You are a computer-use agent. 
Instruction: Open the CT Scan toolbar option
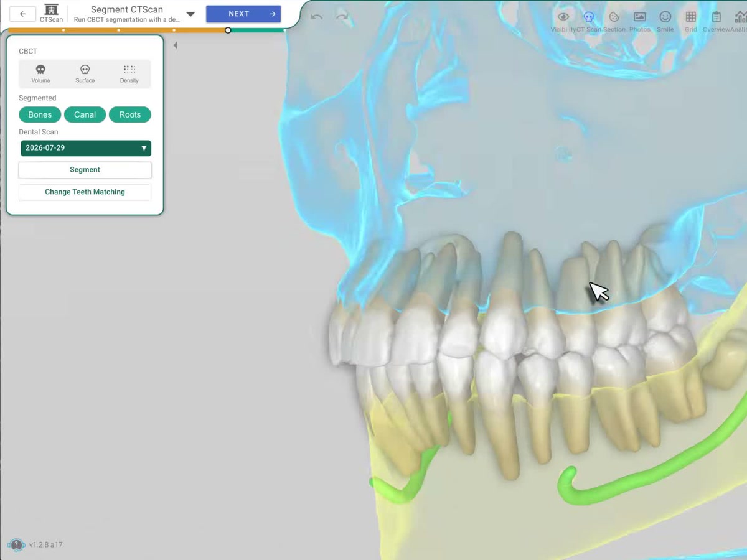click(x=589, y=21)
